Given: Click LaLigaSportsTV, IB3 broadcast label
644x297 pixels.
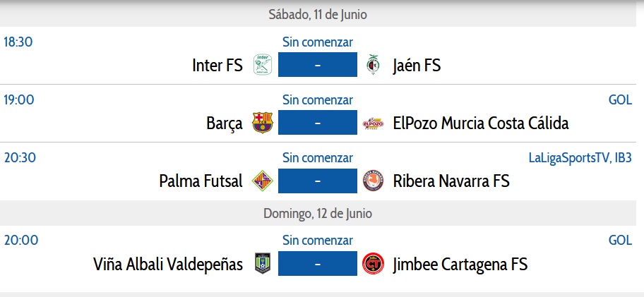Looking at the screenshot, I should pos(580,157).
